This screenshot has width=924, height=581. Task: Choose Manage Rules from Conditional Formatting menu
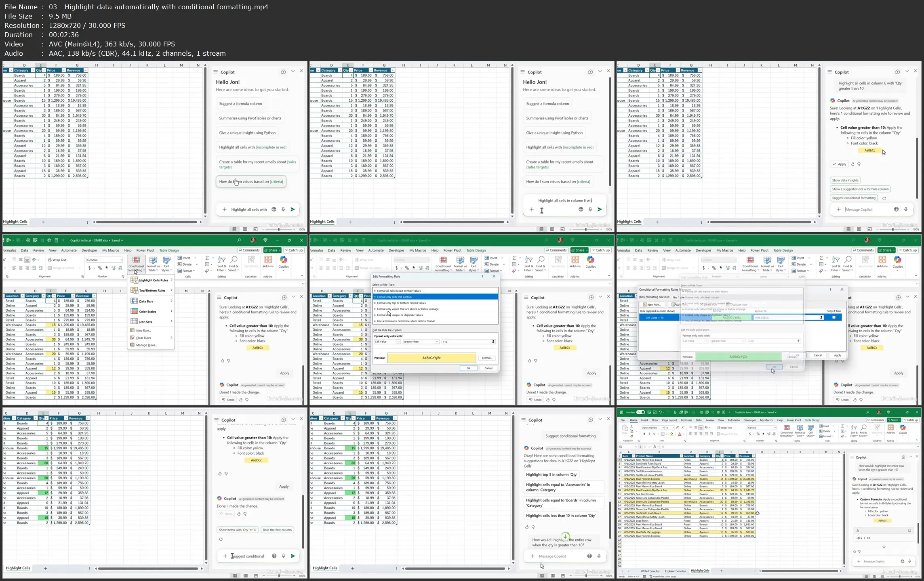(x=146, y=345)
